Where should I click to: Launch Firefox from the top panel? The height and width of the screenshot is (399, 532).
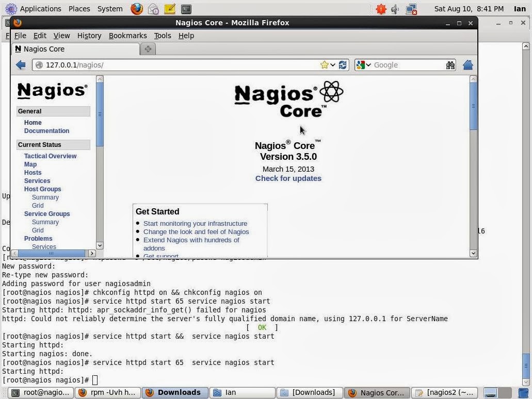click(137, 9)
